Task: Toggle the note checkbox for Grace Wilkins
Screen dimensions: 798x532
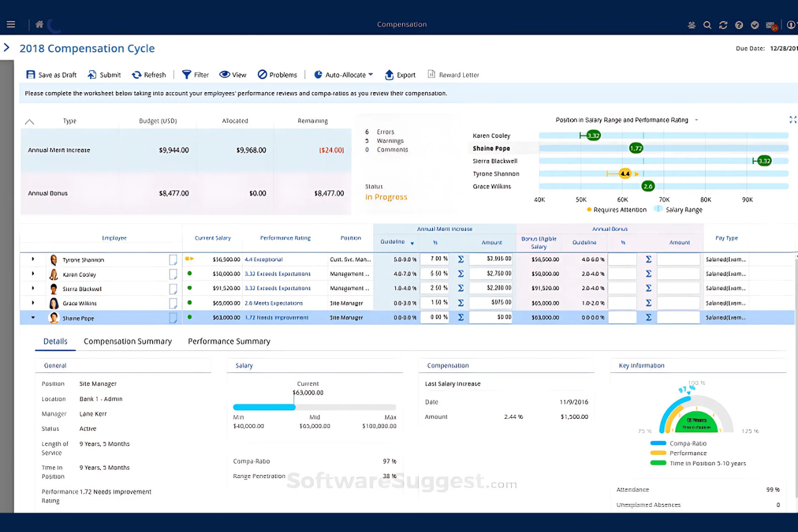Action: tap(173, 303)
